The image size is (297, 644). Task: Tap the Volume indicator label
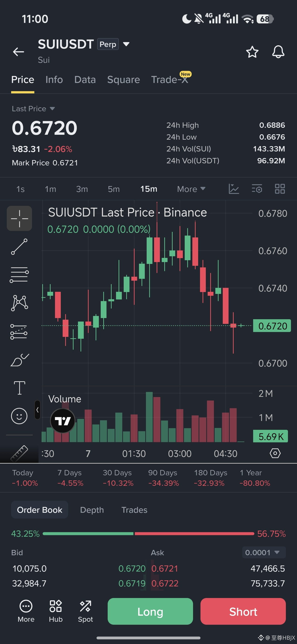65,399
